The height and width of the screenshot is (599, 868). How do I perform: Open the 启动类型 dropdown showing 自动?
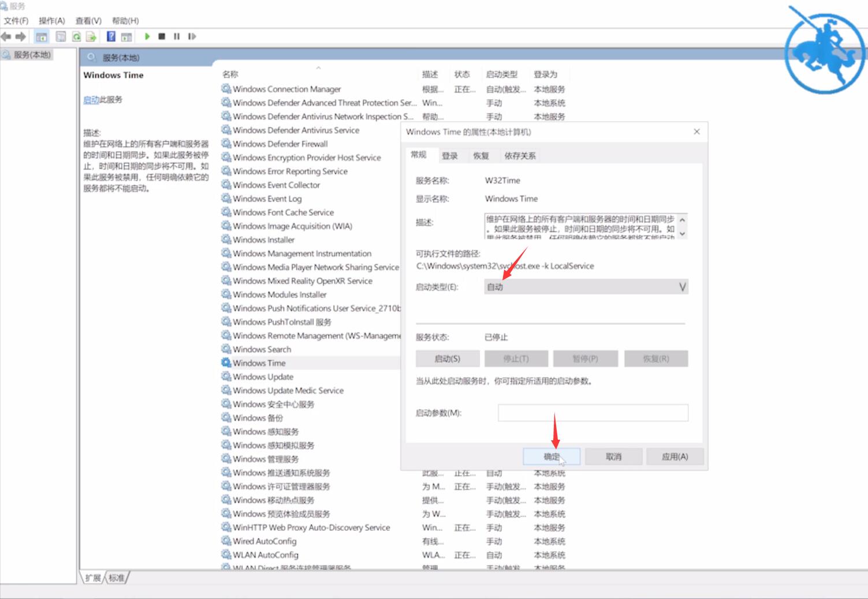click(586, 287)
